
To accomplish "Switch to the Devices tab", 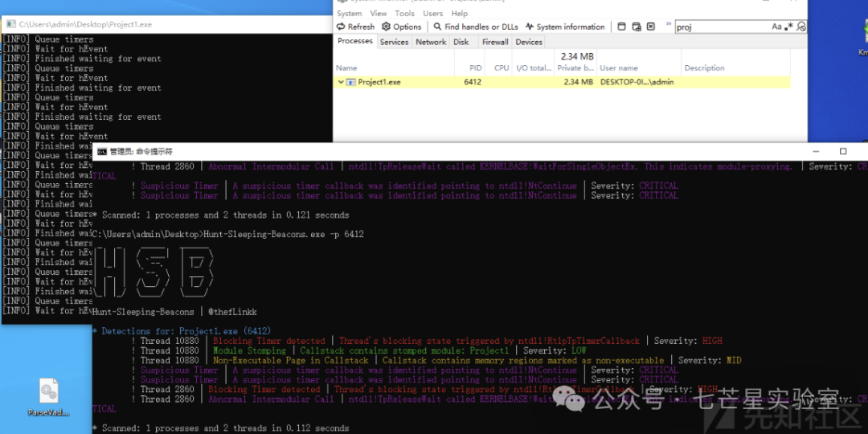I will point(529,42).
